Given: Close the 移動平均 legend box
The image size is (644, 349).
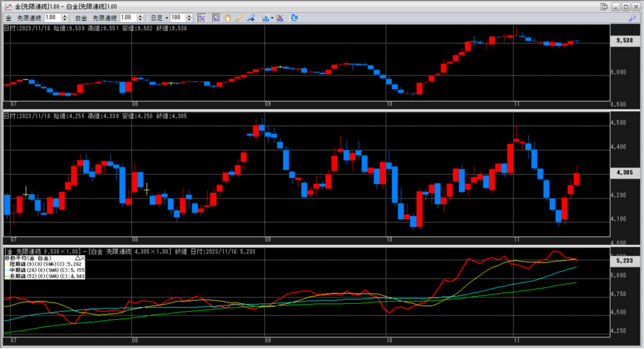Looking at the screenshot, I should 83,258.
